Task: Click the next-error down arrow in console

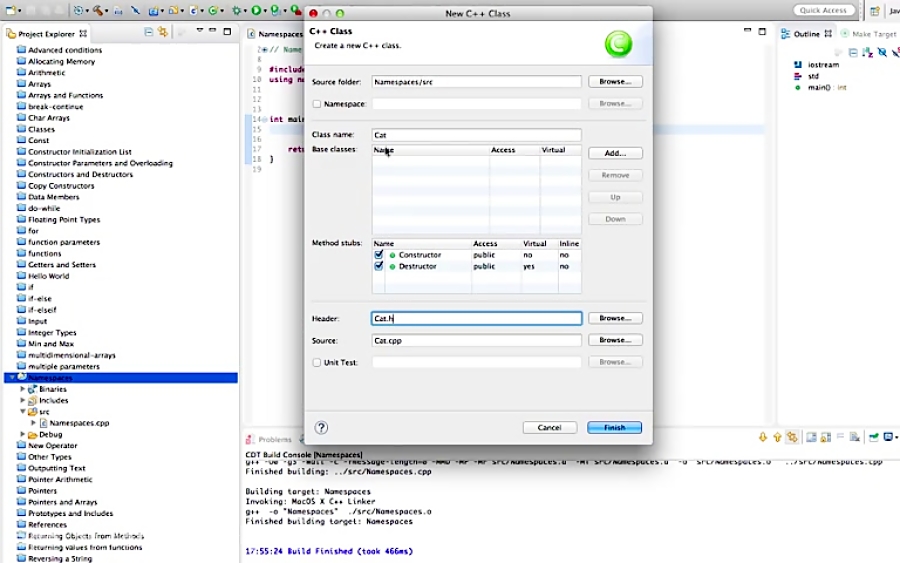Action: (763, 437)
